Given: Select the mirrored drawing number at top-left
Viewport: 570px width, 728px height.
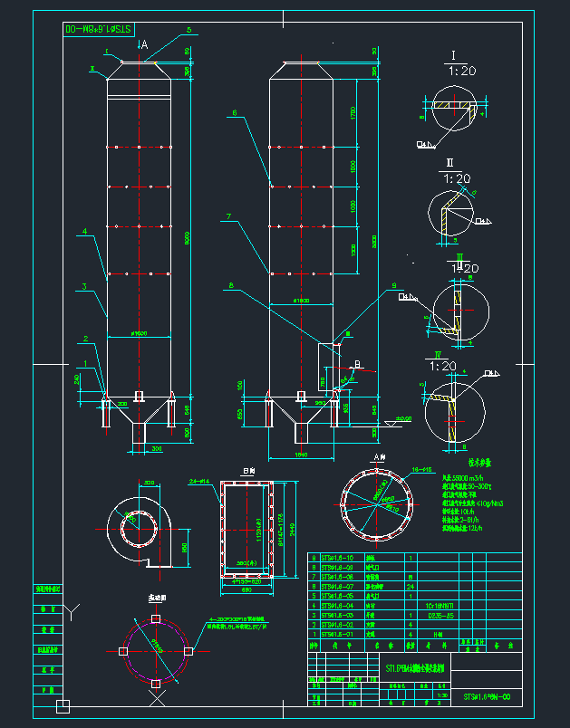Looking at the screenshot, I should [x=98, y=29].
